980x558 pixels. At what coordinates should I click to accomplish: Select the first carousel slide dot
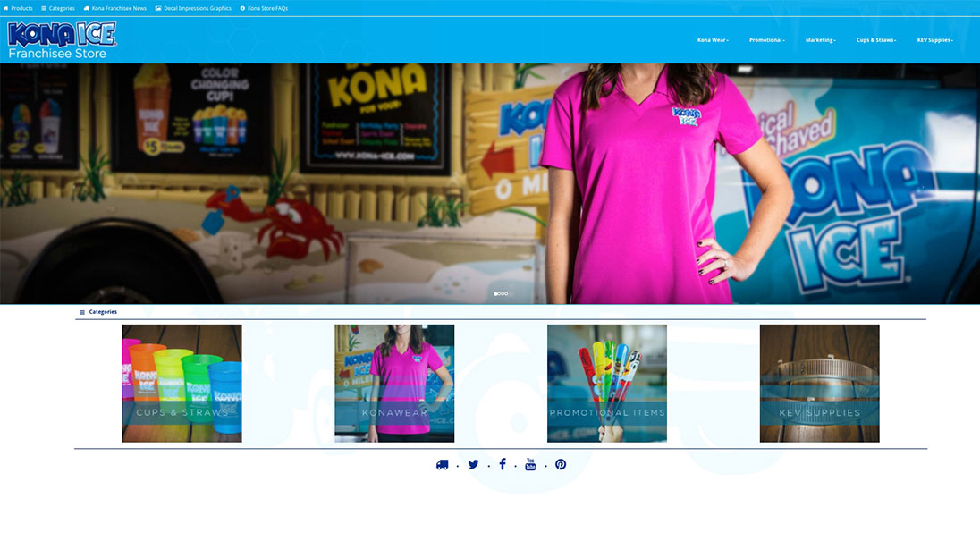point(495,293)
